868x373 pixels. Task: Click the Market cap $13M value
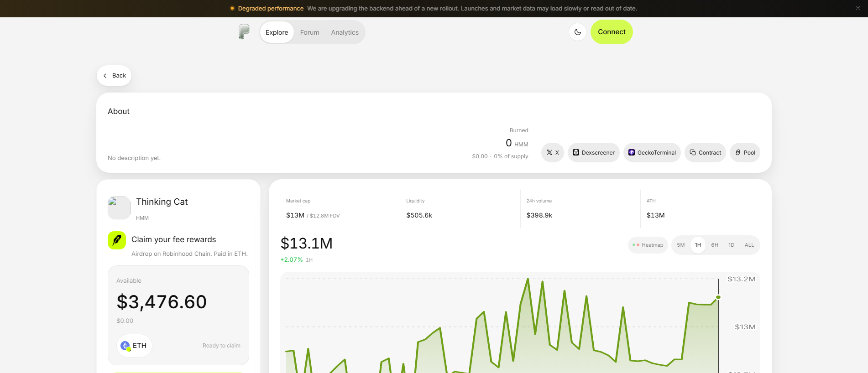[295, 215]
